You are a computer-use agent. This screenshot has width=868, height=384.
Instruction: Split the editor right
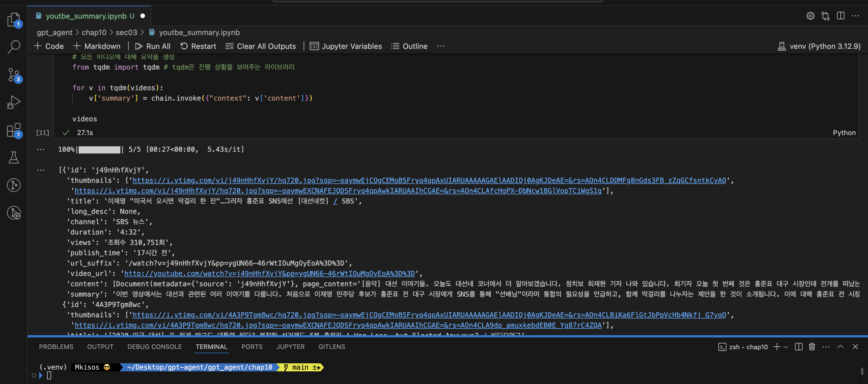point(840,16)
